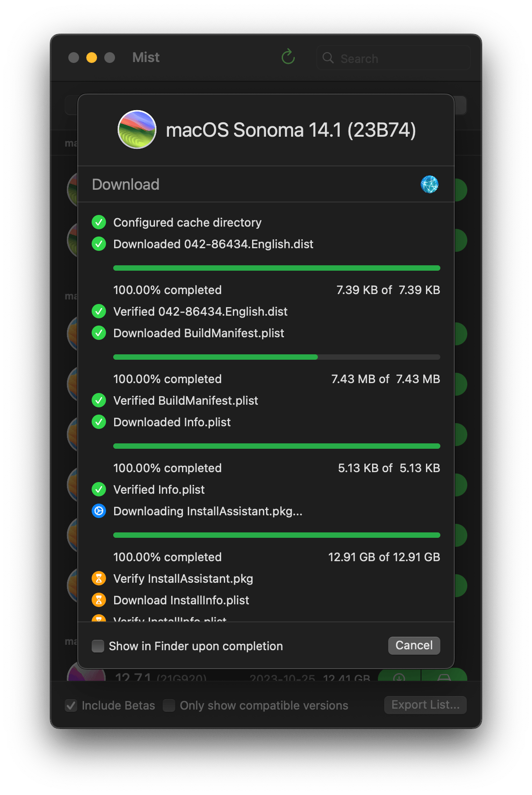Select the Download section header in the dialog
The height and width of the screenshot is (795, 532).
126,184
